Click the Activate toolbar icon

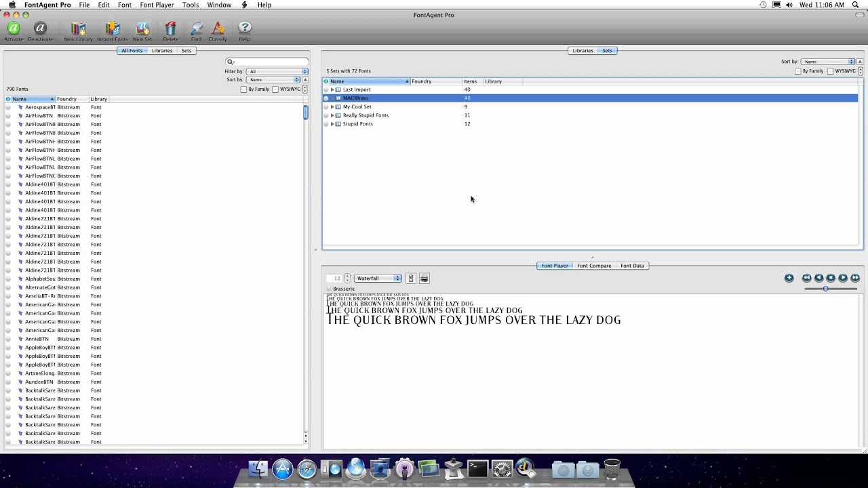14,28
